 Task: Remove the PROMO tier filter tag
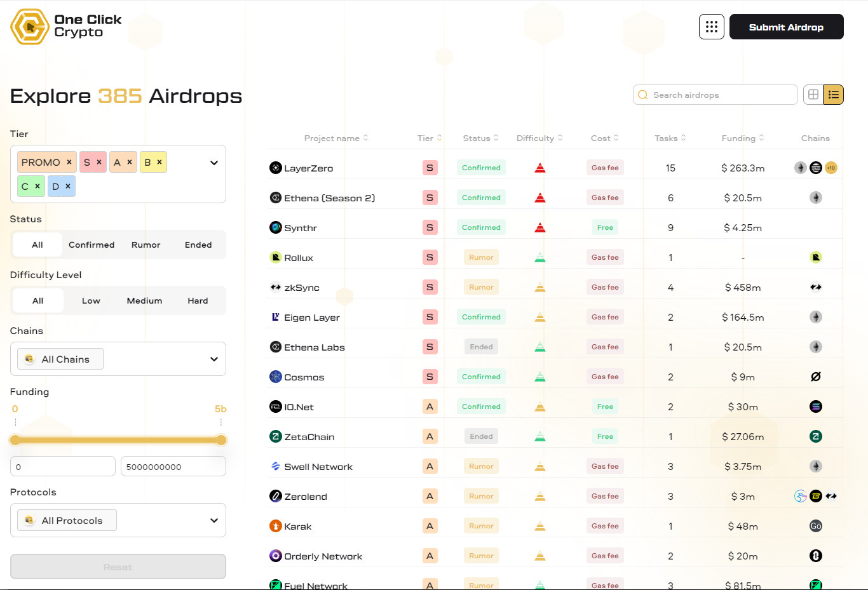tap(69, 162)
